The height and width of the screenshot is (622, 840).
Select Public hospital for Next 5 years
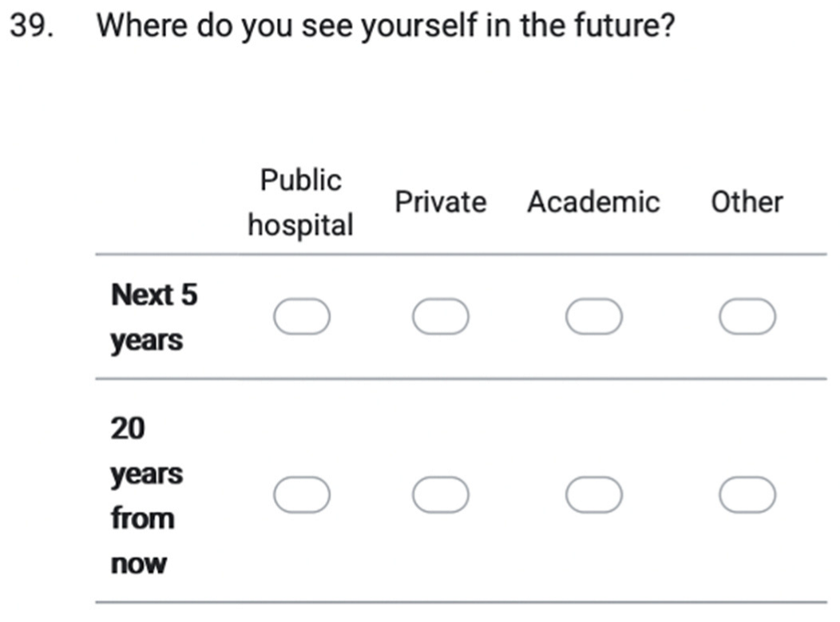pos(302,315)
